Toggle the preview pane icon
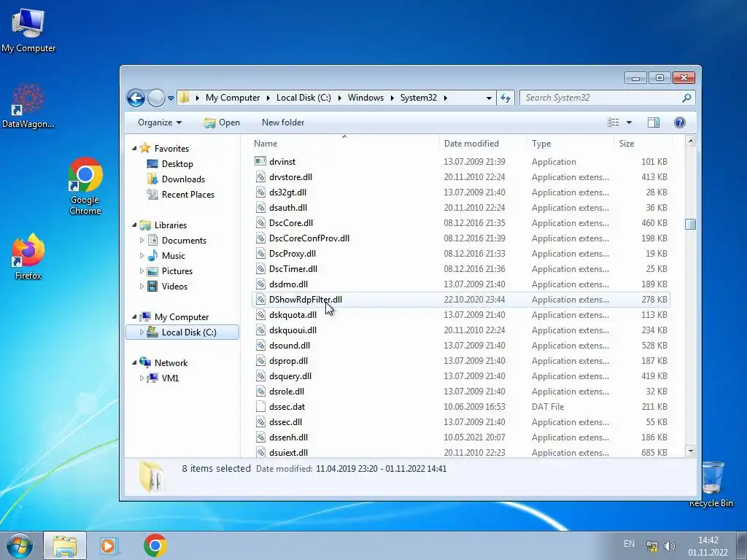 pos(653,122)
